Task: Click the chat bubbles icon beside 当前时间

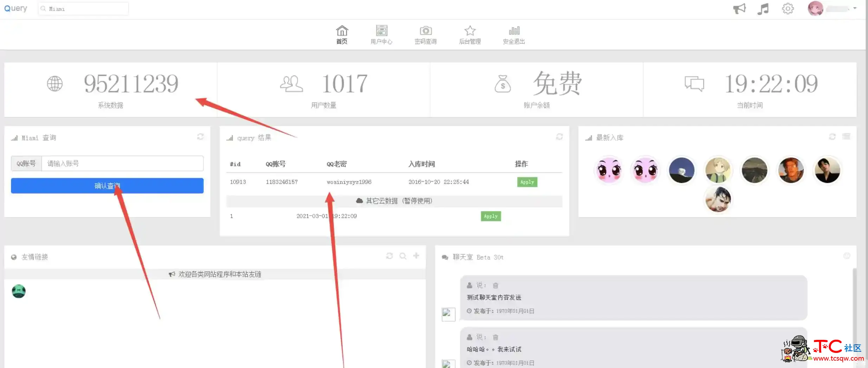Action: tap(694, 84)
